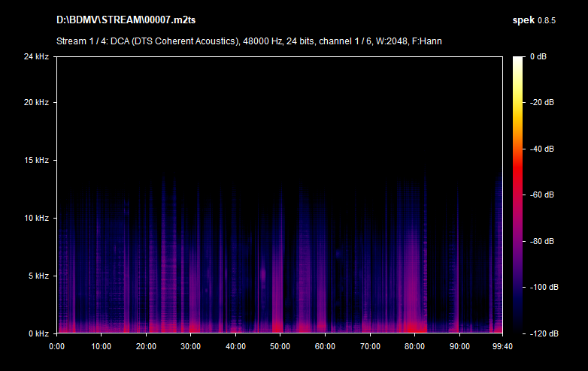This screenshot has width=588, height=371.
Task: Click the 80:00 time axis marker
Action: tap(415, 346)
